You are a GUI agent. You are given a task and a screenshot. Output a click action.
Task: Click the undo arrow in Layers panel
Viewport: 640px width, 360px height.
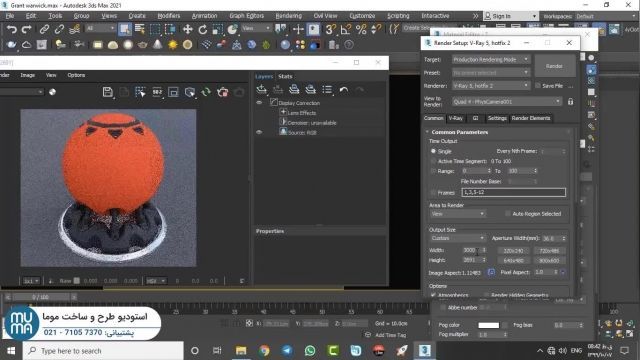click(344, 89)
